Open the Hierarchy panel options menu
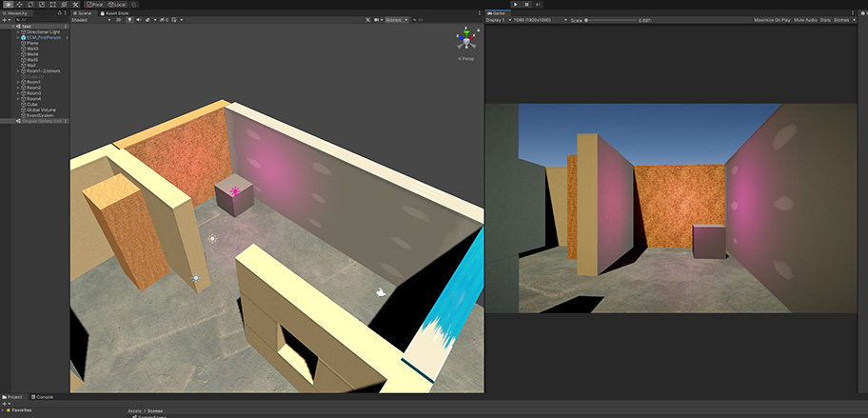Image resolution: width=868 pixels, height=418 pixels. pyautogui.click(x=66, y=13)
